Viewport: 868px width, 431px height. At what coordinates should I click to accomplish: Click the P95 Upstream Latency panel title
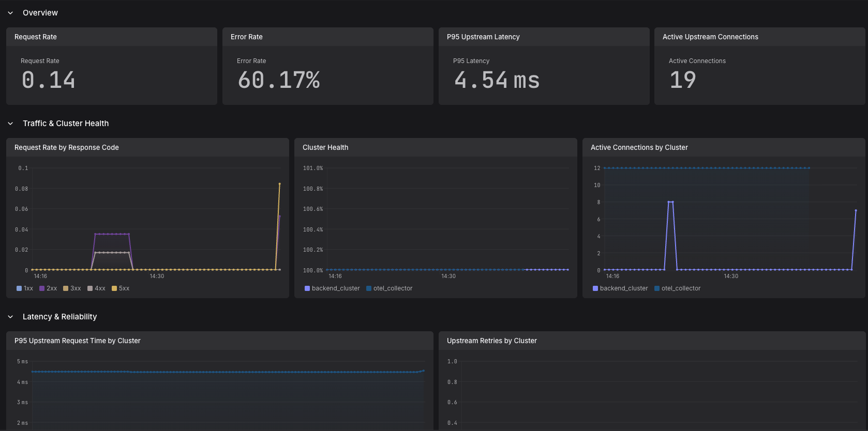tap(483, 37)
